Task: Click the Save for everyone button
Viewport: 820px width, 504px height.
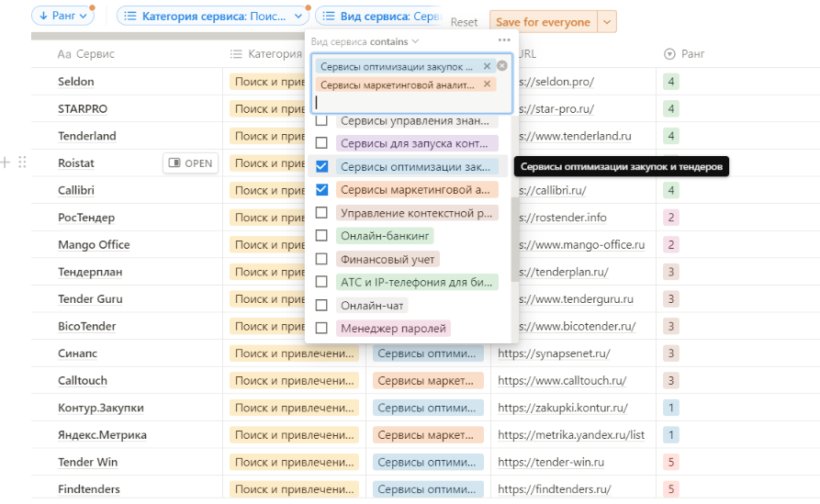Action: pos(543,22)
